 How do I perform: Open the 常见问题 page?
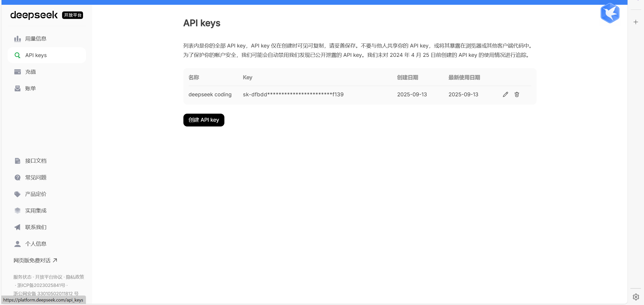tap(47, 178)
